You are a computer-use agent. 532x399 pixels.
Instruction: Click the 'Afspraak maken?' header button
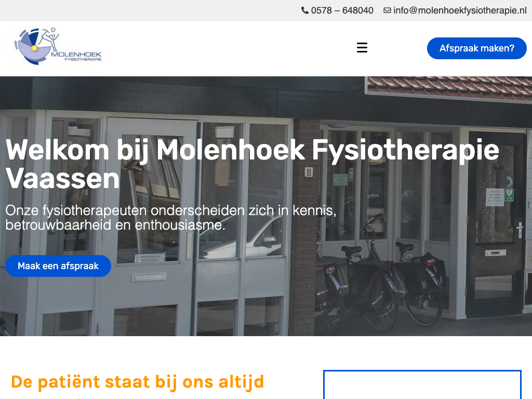coord(477,48)
